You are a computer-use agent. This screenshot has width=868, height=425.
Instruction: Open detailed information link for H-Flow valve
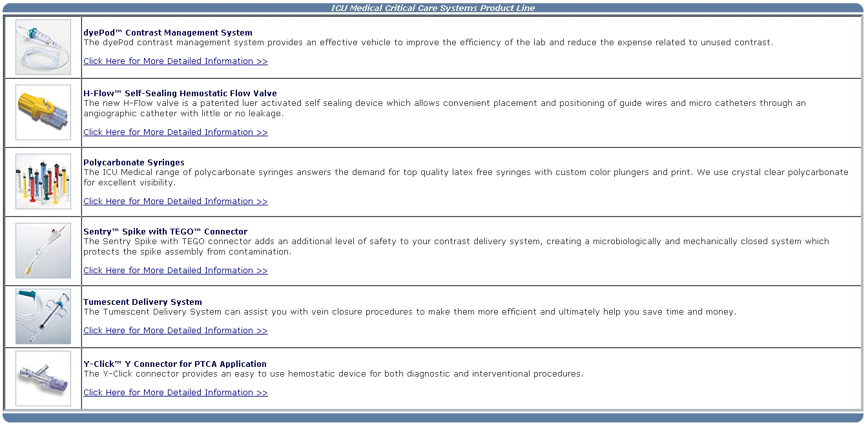pos(175,132)
